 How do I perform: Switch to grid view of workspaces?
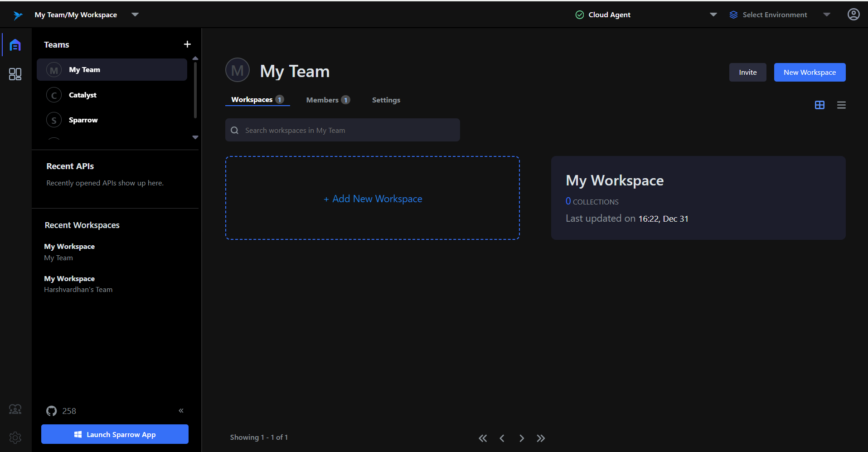(x=820, y=105)
